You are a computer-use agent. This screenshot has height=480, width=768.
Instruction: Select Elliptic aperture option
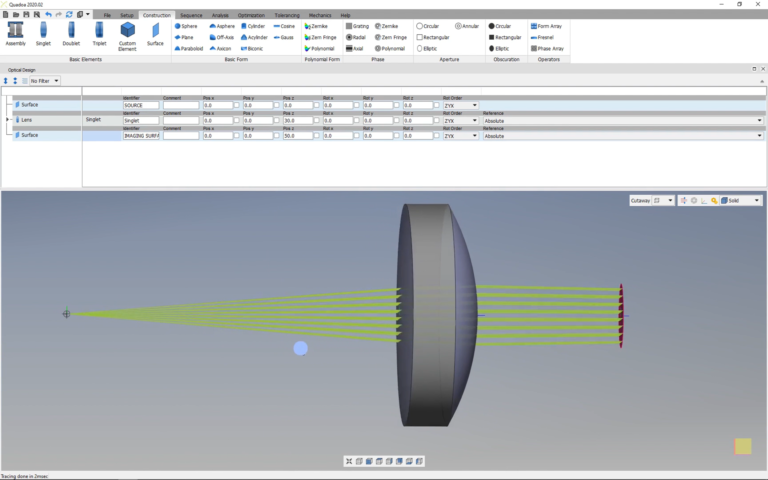click(427, 48)
